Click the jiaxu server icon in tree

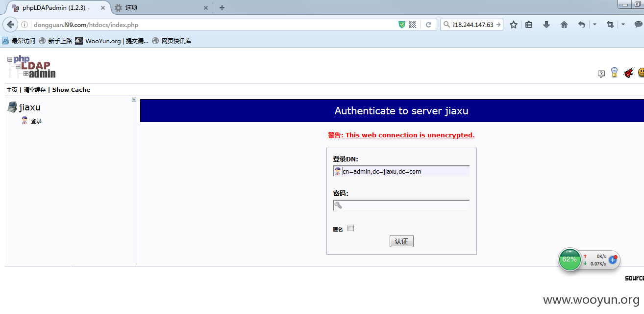click(12, 107)
